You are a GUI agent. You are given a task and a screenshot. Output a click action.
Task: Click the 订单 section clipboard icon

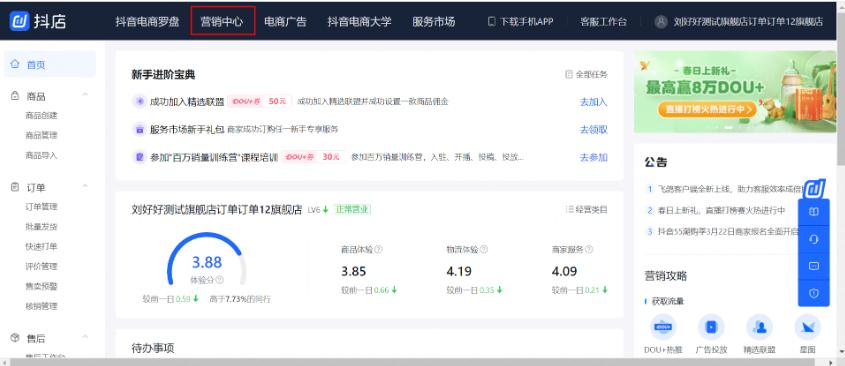pos(15,187)
